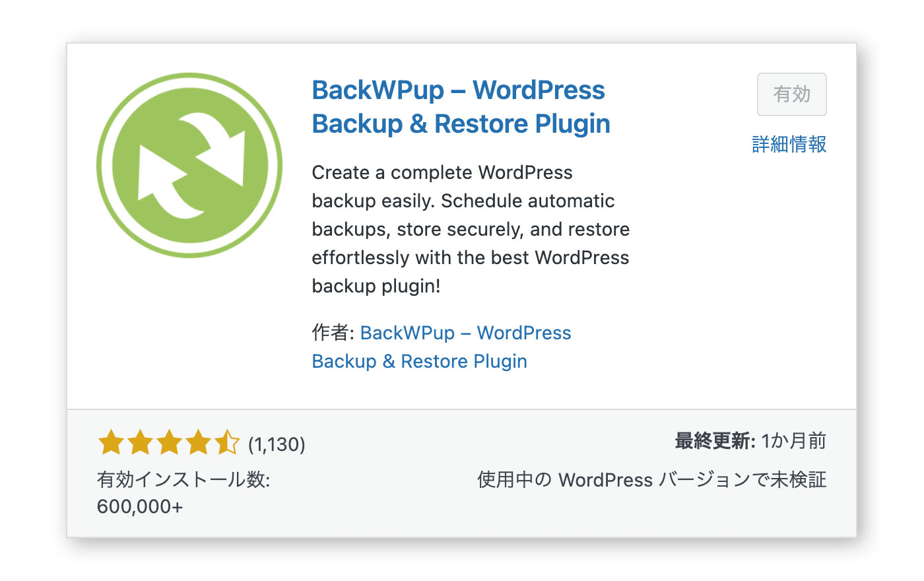
Task: Click the 最終更新 last updated label
Action: pyautogui.click(x=711, y=441)
